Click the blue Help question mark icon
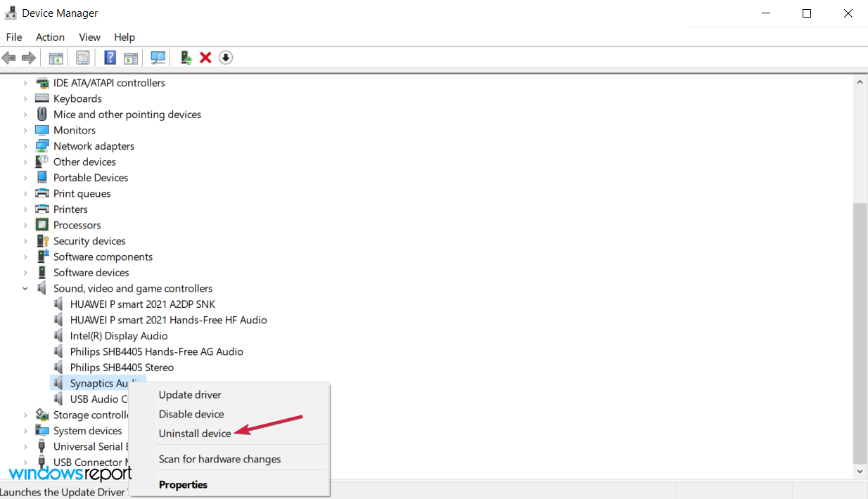The width and height of the screenshot is (868, 499). [x=110, y=58]
